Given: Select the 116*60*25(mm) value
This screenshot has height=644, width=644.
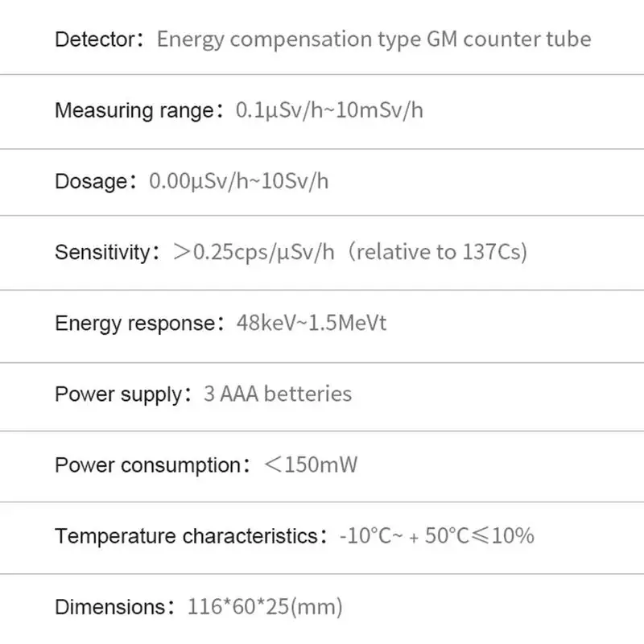Looking at the screenshot, I should tap(265, 607).
